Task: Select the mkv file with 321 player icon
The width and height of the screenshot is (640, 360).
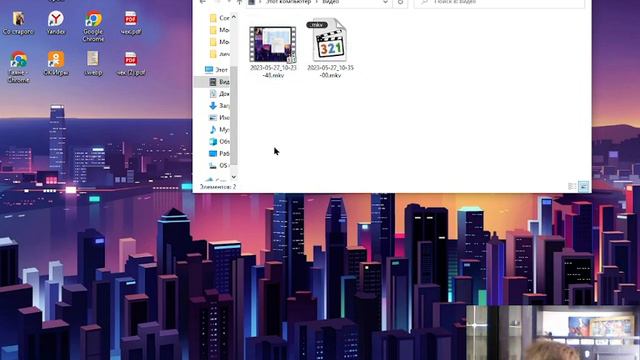Action: point(330,40)
